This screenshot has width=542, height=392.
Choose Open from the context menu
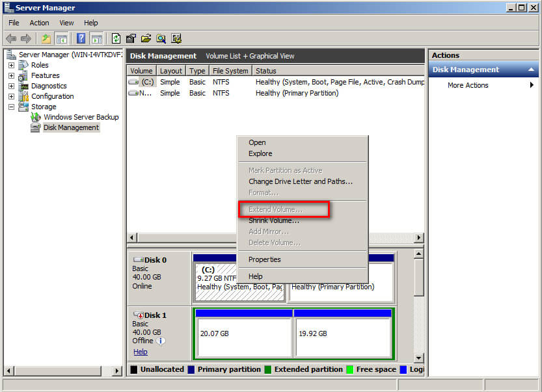pos(303,142)
